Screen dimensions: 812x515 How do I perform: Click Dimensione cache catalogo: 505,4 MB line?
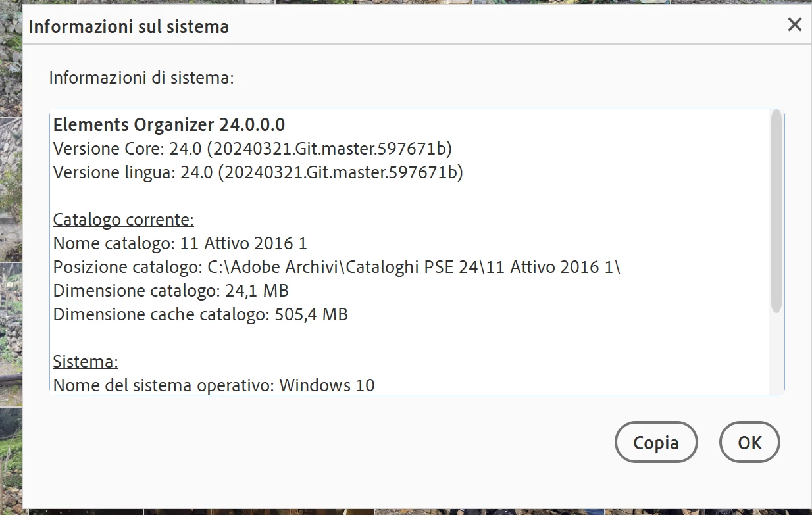pyautogui.click(x=201, y=314)
